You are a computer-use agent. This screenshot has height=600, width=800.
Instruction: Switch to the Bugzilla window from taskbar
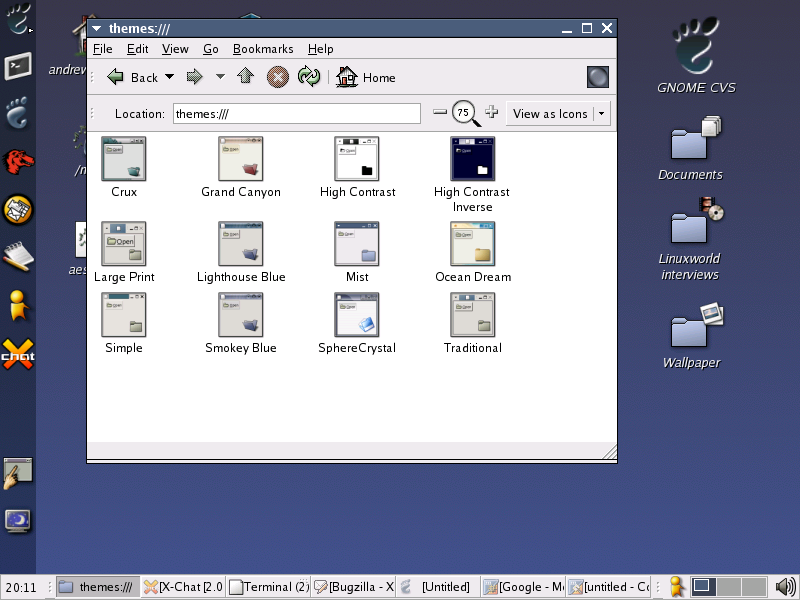[x=353, y=587]
